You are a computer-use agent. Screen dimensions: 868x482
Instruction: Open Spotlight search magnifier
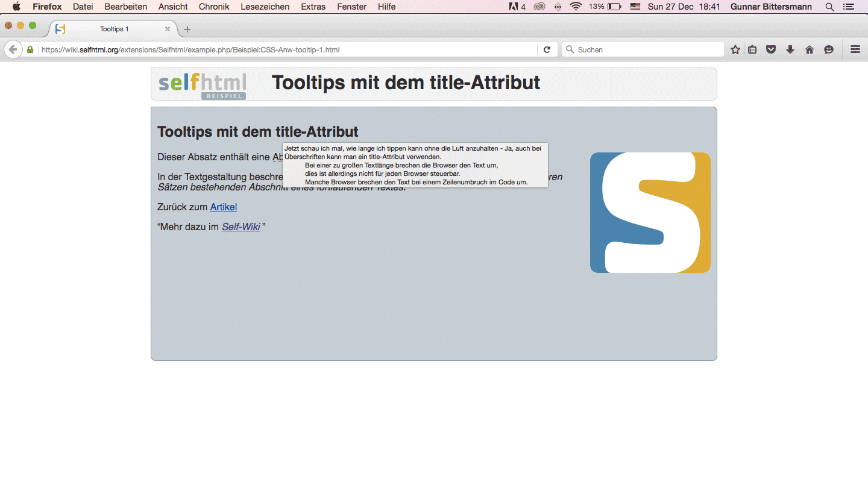pyautogui.click(x=829, y=7)
